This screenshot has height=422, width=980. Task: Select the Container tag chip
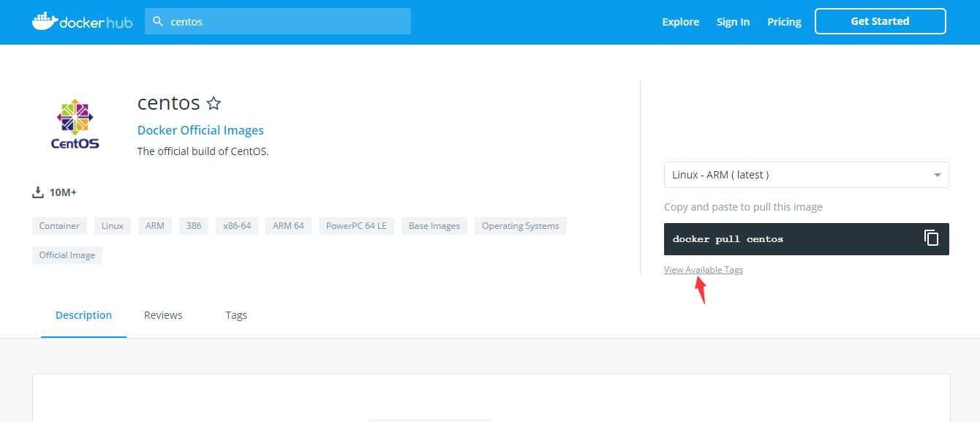tap(59, 226)
